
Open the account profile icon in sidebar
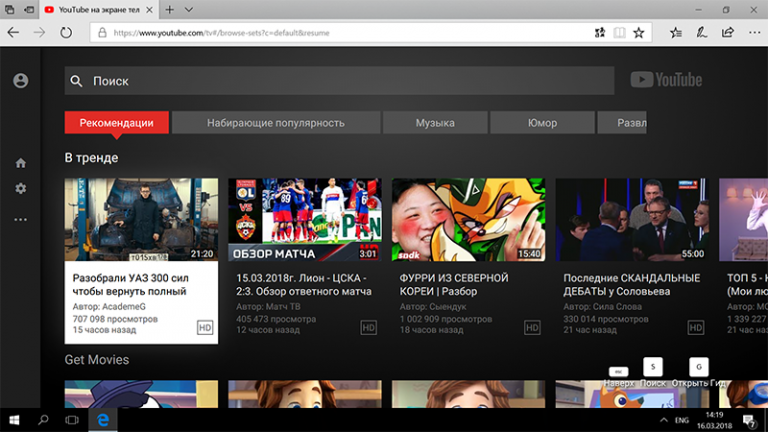(20, 81)
